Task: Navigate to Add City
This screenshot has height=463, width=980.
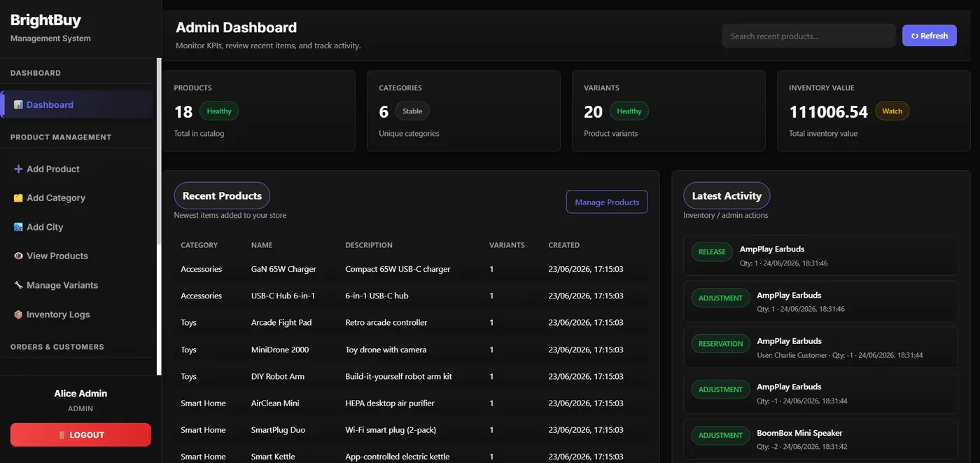Action: pyautogui.click(x=76, y=227)
